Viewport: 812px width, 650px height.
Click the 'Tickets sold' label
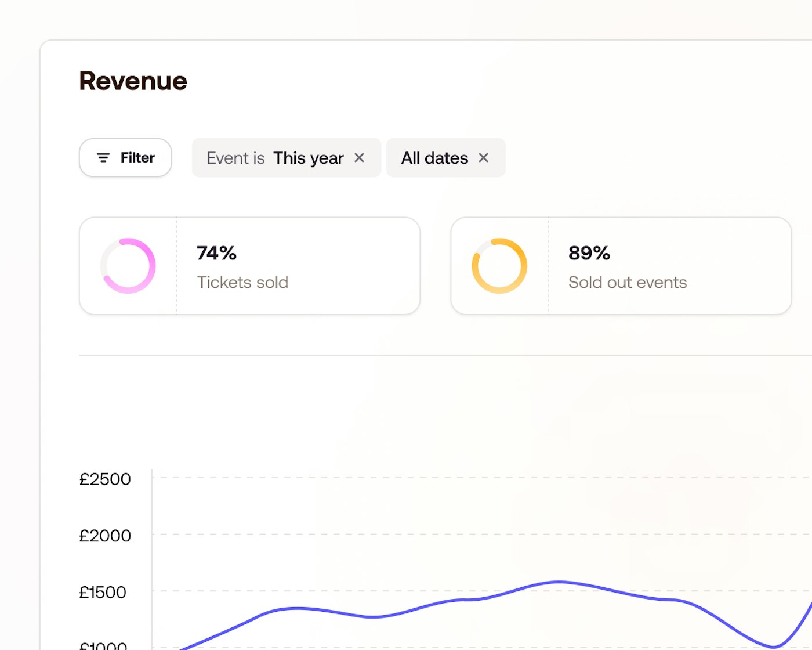(242, 282)
